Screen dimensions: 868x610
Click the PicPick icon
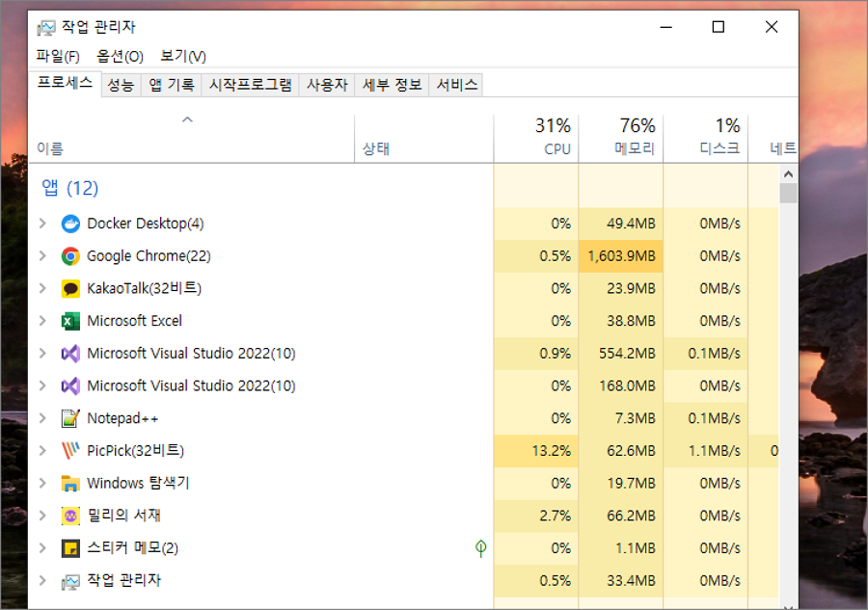point(70,451)
